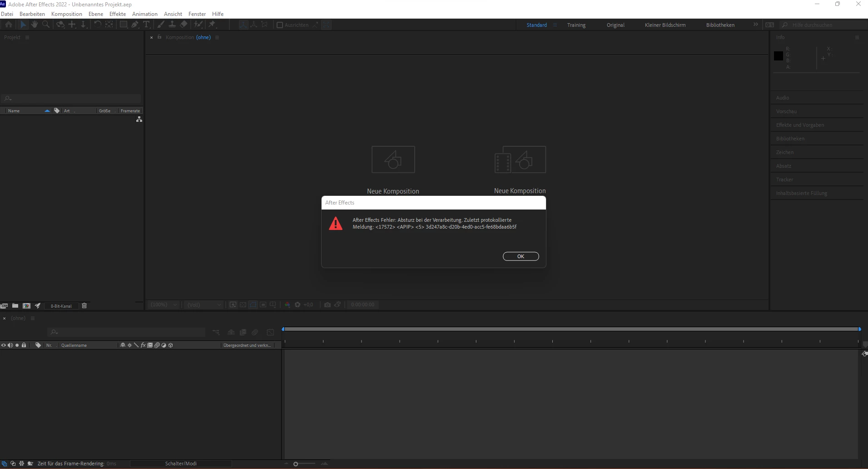Screen dimensions: 868x469
Task: Click the Home icon in toolbar
Action: coord(9,25)
